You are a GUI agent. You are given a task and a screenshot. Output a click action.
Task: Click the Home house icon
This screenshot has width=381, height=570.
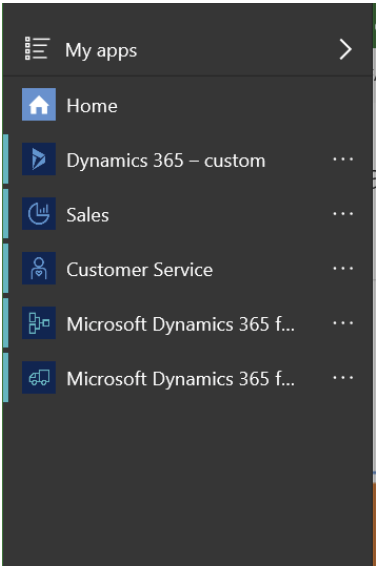[x=39, y=104]
